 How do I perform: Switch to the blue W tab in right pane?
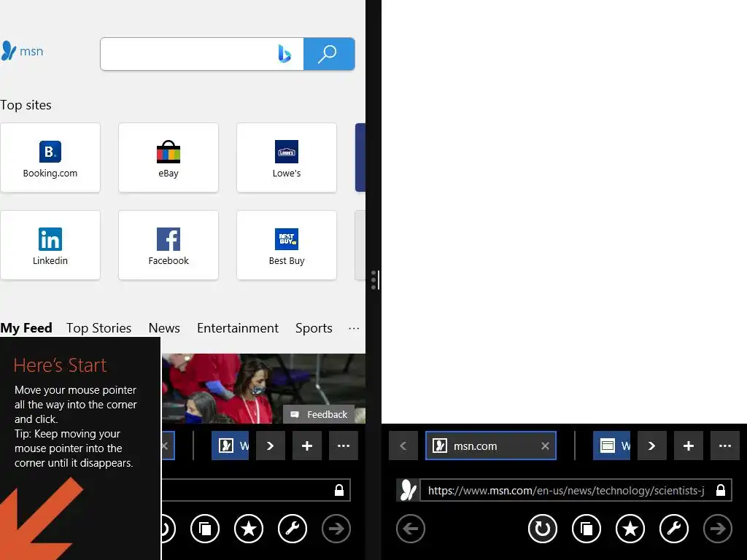(612, 446)
